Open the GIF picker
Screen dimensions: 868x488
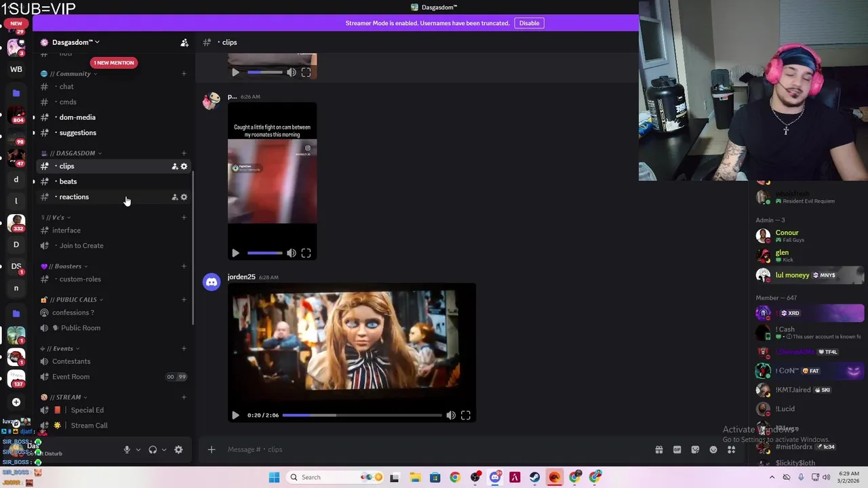[677, 449]
